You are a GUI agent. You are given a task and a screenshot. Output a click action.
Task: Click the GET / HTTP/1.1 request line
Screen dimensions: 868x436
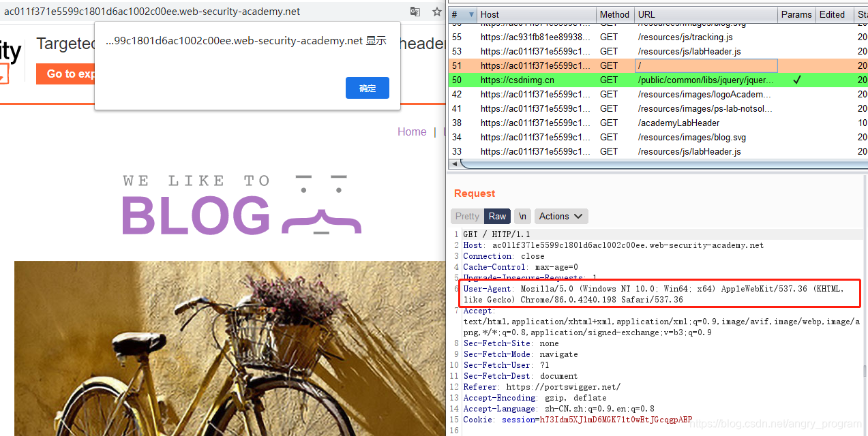tap(496, 234)
